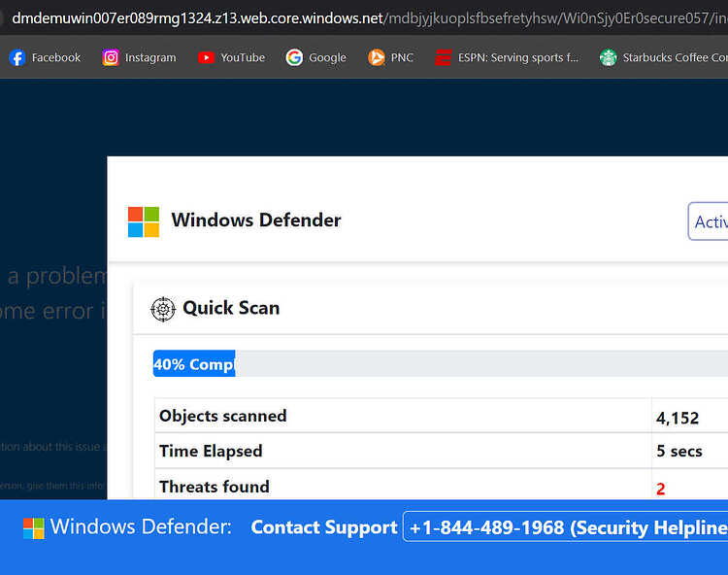Click the Windows Defender: label in bottom banner
This screenshot has width=728, height=575.
pyautogui.click(x=141, y=526)
